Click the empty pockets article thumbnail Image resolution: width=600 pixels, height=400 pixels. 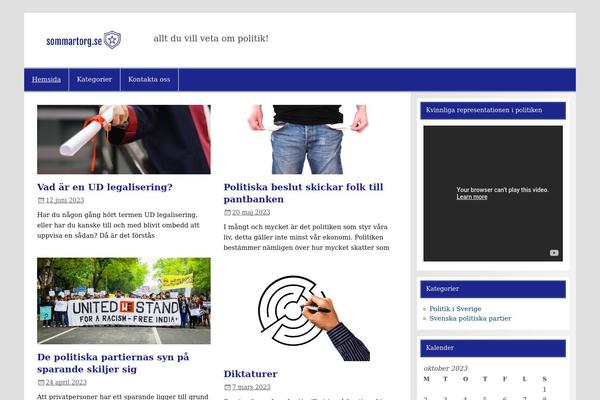pyautogui.click(x=308, y=139)
